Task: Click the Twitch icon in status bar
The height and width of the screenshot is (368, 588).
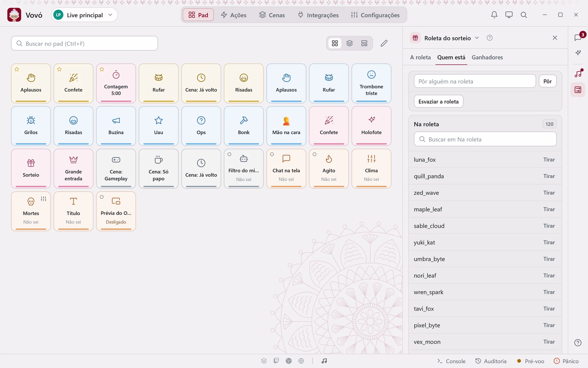Action: (276, 361)
